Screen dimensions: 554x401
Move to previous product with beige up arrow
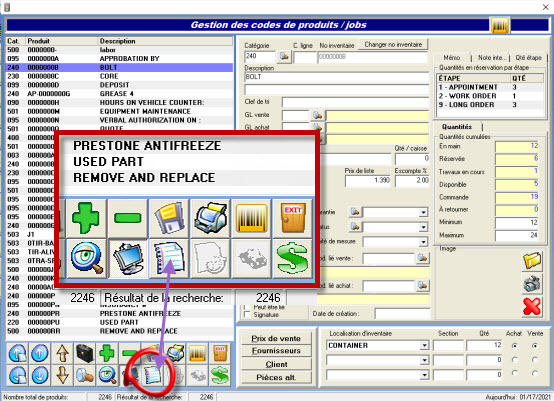[62, 353]
